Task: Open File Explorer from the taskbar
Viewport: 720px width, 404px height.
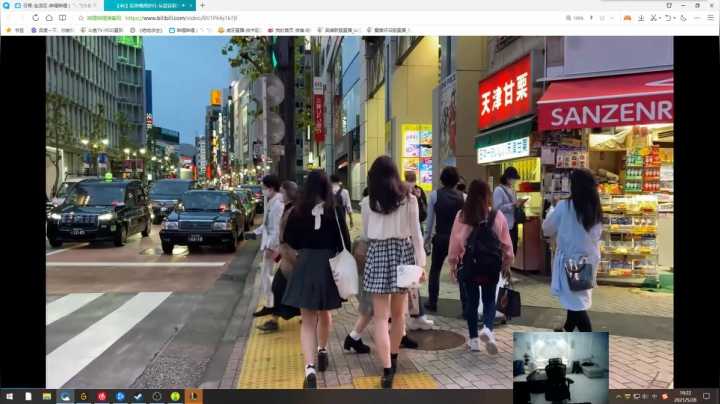Action: pos(46,396)
